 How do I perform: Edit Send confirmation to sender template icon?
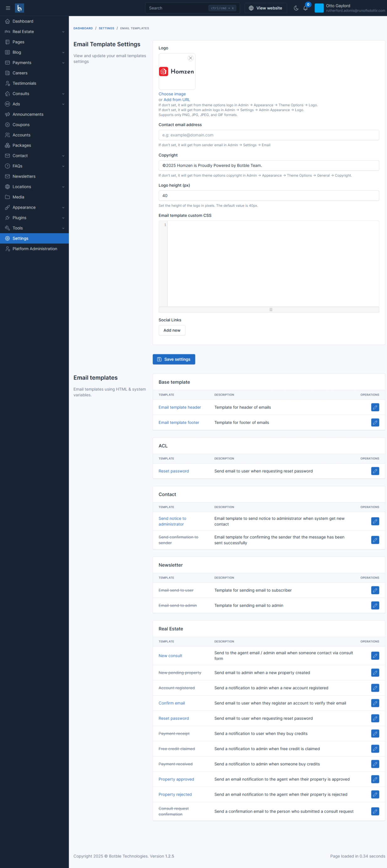tap(375, 540)
